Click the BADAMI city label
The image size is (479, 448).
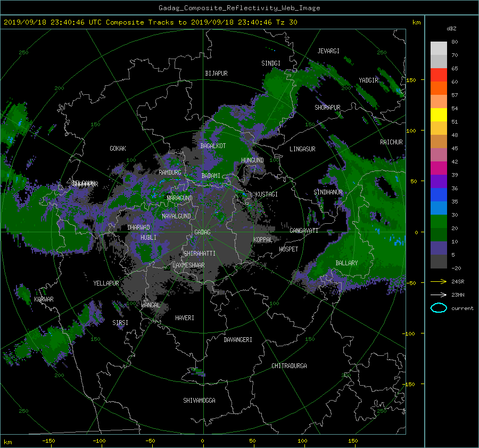[x=211, y=176]
